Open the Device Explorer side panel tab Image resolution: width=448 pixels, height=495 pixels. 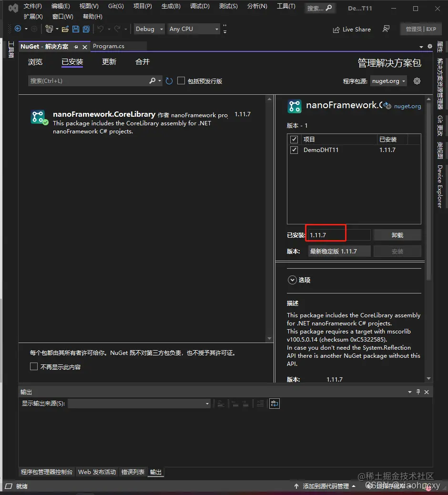(x=440, y=187)
